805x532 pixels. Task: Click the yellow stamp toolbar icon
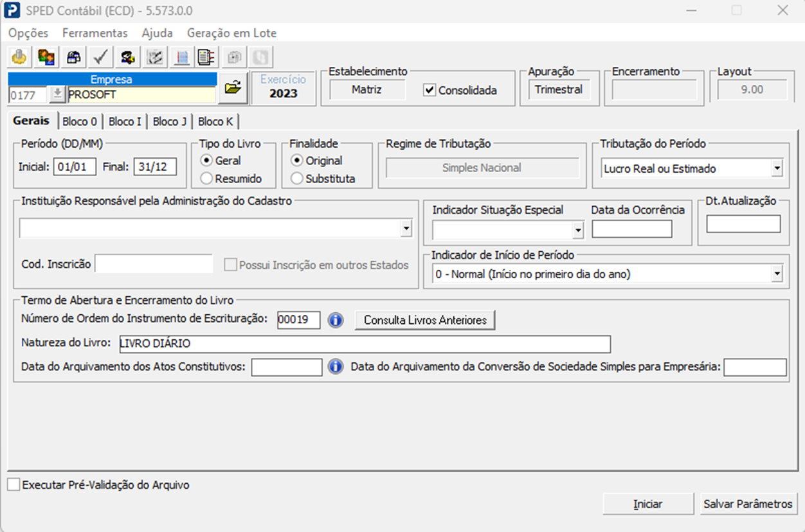(19, 57)
